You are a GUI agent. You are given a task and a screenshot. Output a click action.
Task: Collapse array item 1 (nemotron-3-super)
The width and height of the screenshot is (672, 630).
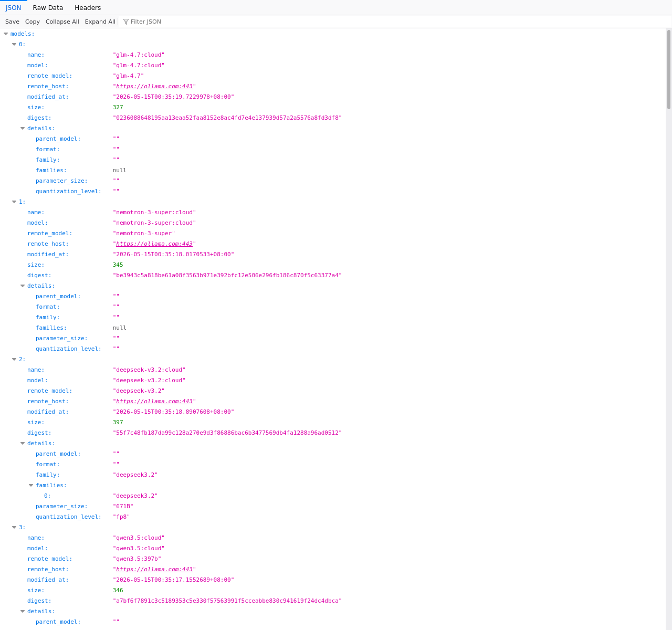(14, 202)
